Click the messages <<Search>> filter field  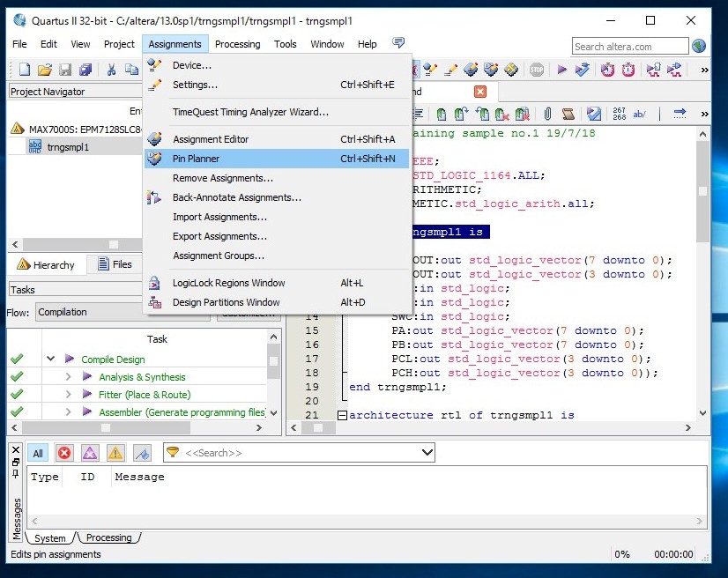tap(301, 453)
